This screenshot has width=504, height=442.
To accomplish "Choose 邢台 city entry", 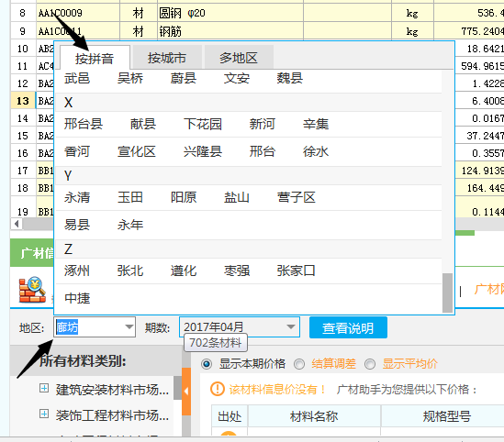I will tap(263, 151).
